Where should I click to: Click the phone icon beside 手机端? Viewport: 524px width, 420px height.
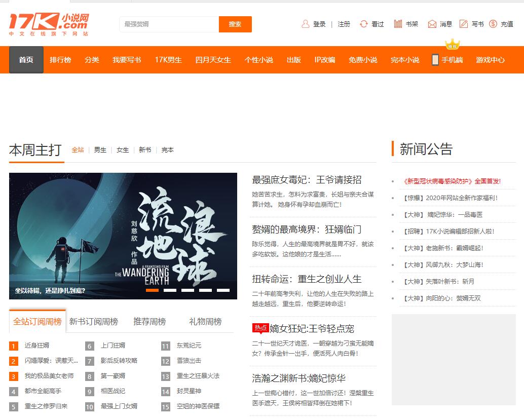(435, 60)
